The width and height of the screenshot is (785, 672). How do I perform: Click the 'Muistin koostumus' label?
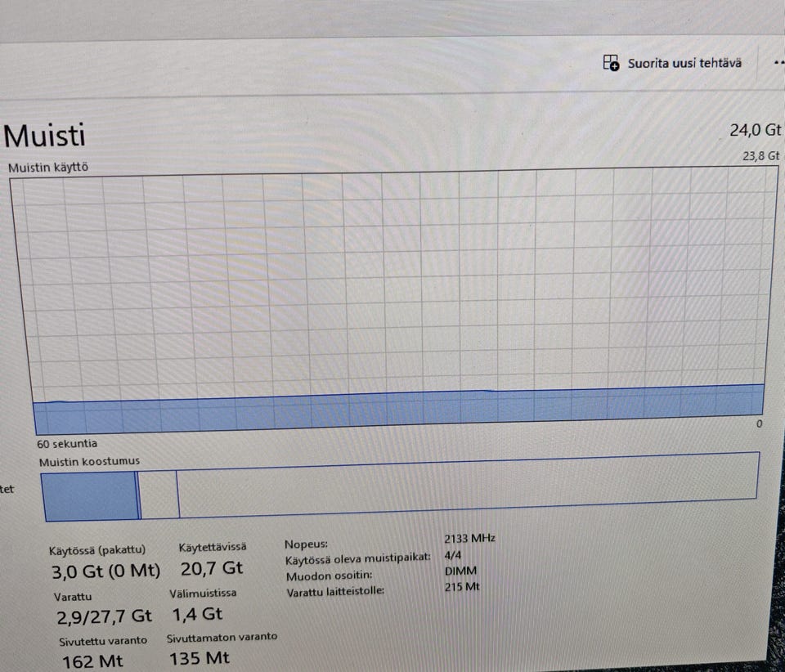[x=89, y=461]
